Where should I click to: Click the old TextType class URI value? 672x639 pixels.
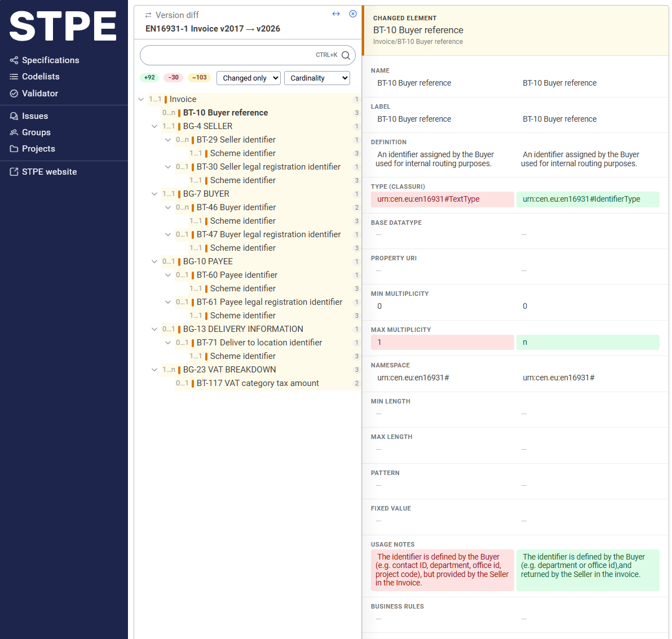click(442, 199)
